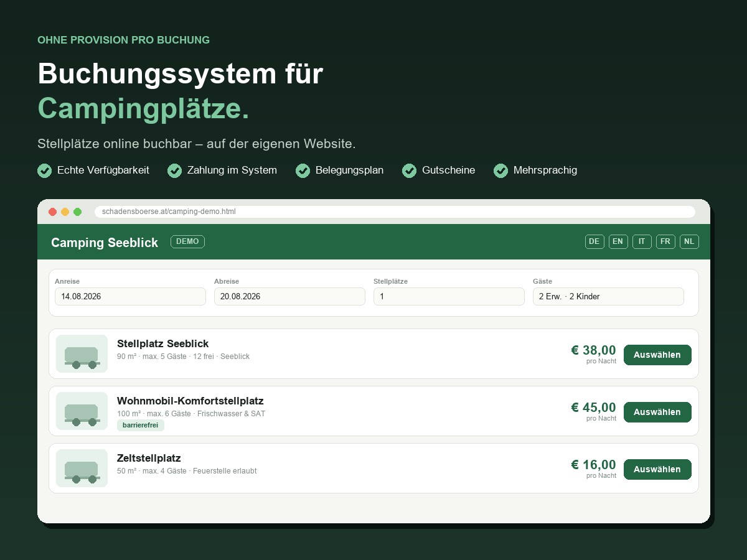The image size is (747, 560).
Task: Switch language to EN
Action: 618,241
